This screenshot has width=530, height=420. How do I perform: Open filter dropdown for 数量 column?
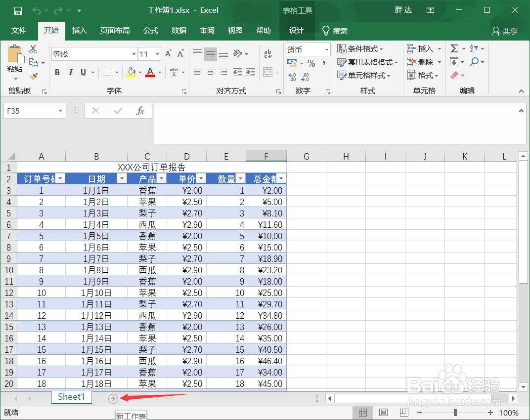tap(241, 178)
